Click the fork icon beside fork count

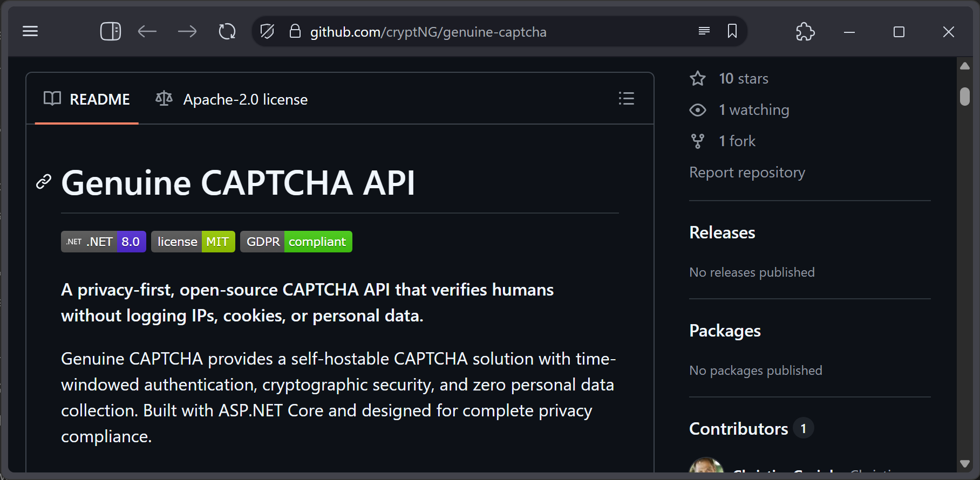[x=698, y=141]
